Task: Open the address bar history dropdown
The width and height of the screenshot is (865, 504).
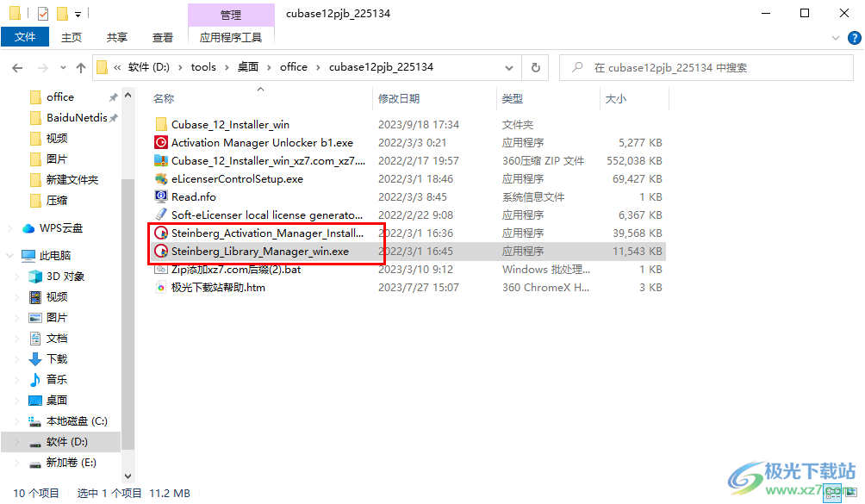Action: [508, 68]
